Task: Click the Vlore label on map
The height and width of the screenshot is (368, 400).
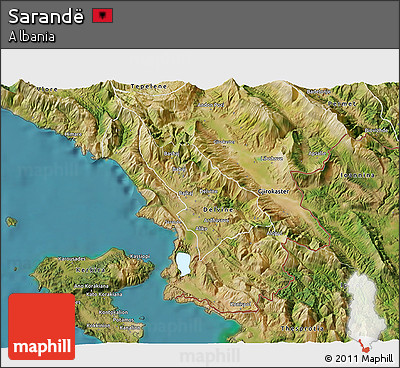Action: tap(47, 89)
